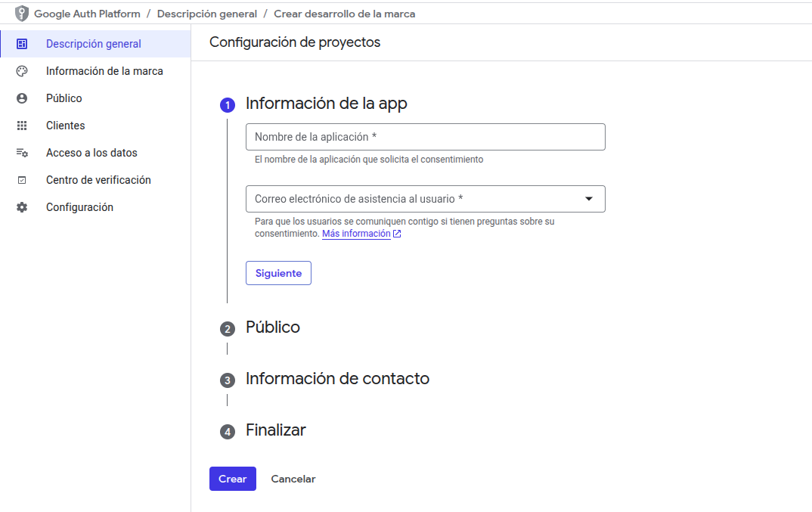Click the Siguiente button
Viewport: 812px width, 512px height.
click(x=279, y=273)
